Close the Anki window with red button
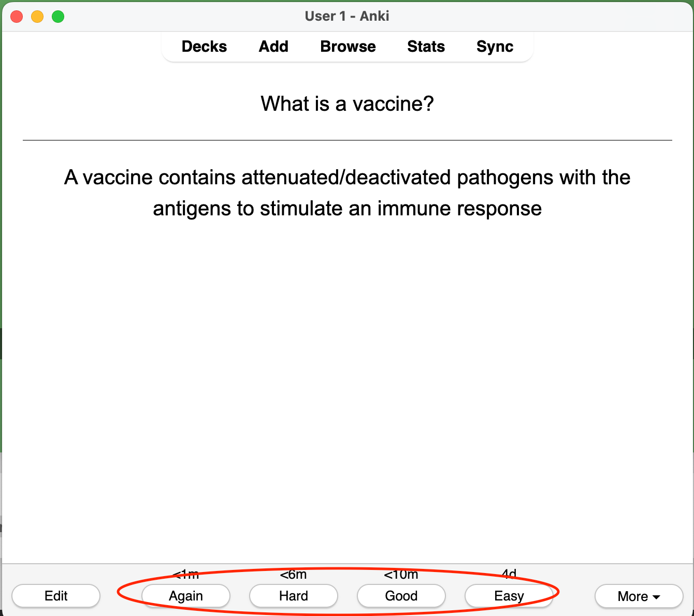Screen dimensions: 694x616 [17, 17]
